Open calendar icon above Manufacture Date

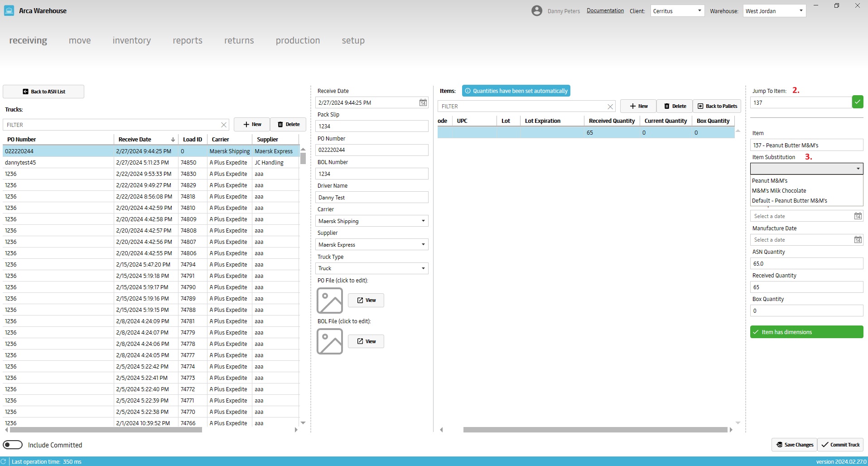click(858, 216)
